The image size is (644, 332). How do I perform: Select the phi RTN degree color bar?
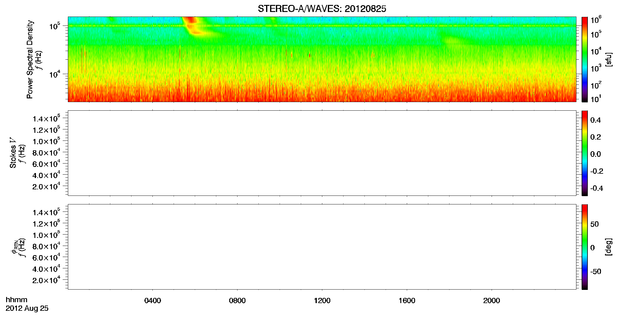(x=584, y=247)
